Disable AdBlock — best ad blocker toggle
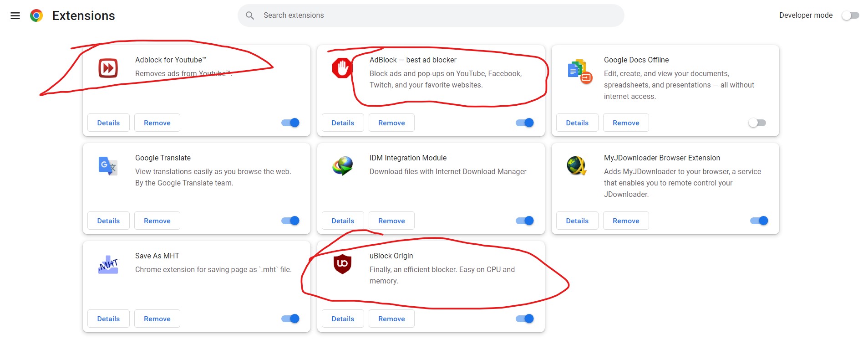 point(525,123)
